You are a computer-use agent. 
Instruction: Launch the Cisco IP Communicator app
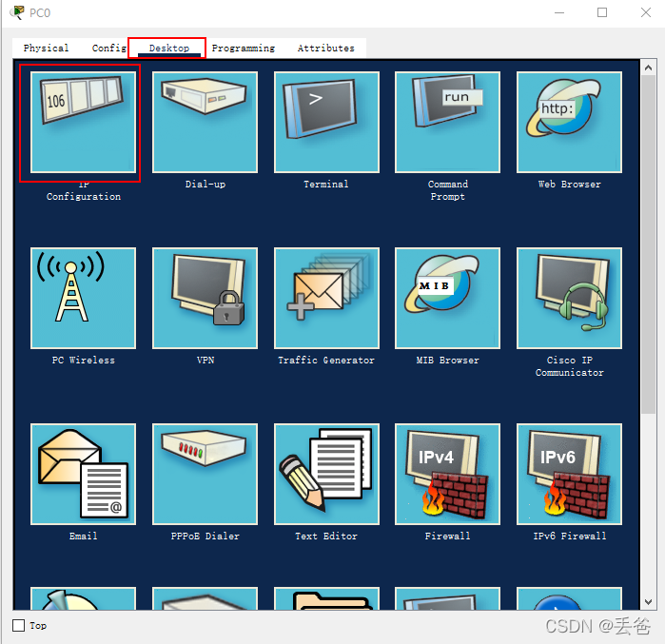569,298
